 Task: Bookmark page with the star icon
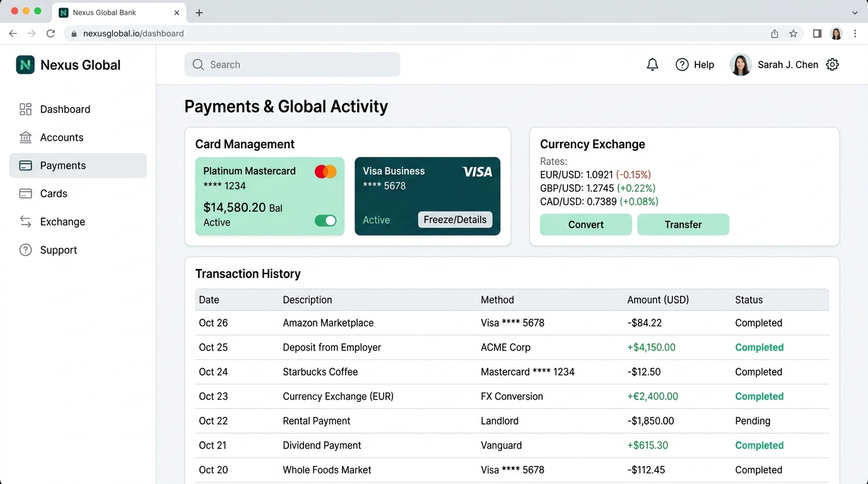tap(794, 33)
